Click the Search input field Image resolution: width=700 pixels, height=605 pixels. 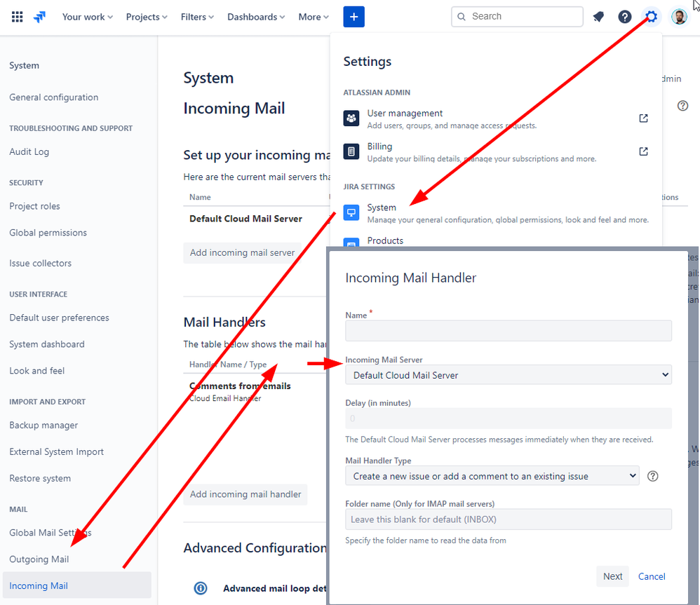(517, 17)
